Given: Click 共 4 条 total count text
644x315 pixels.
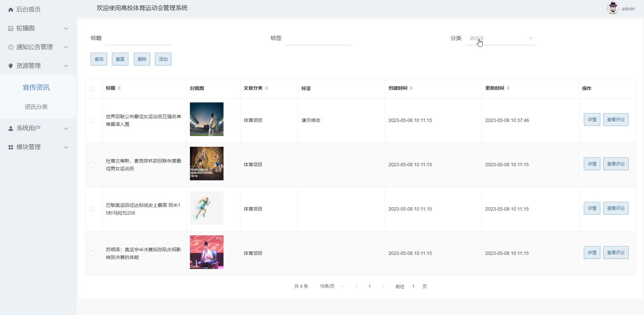Looking at the screenshot, I should click(x=301, y=286).
